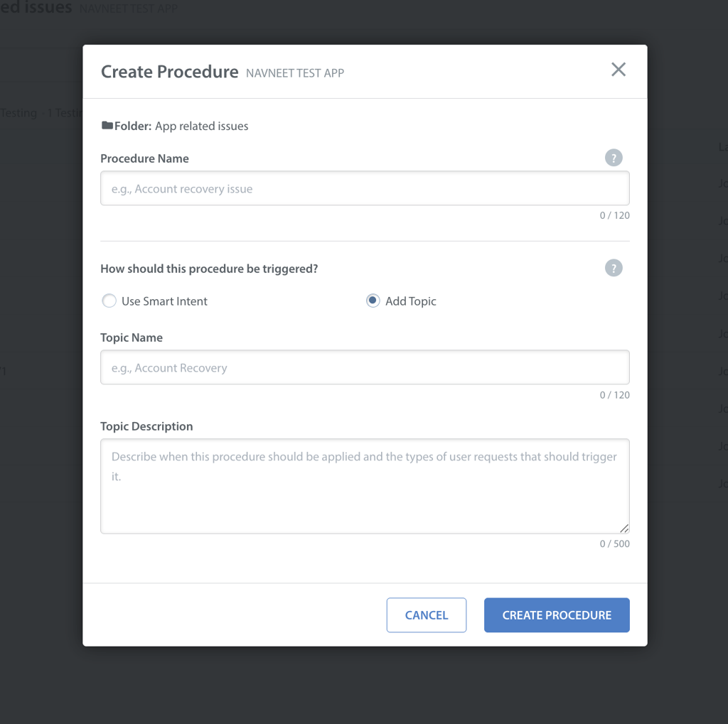The height and width of the screenshot is (724, 728).
Task: Click the Create Procedure button
Action: pyautogui.click(x=557, y=615)
